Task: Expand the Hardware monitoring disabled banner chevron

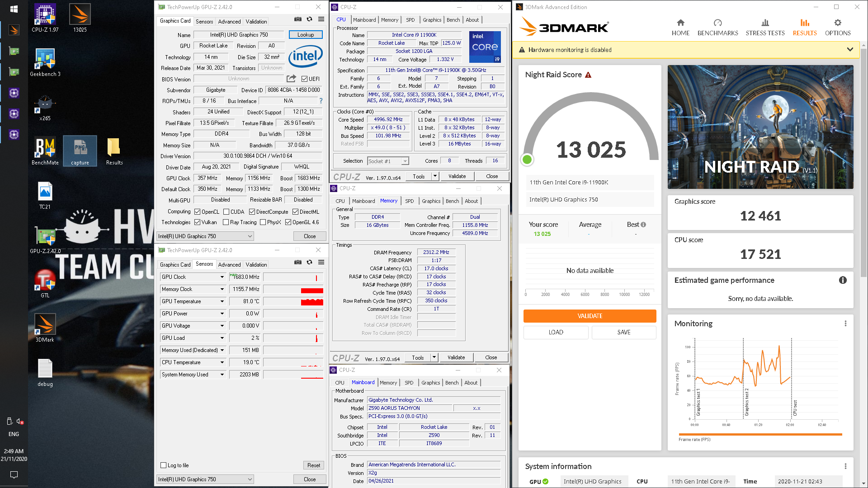Action: pyautogui.click(x=850, y=50)
